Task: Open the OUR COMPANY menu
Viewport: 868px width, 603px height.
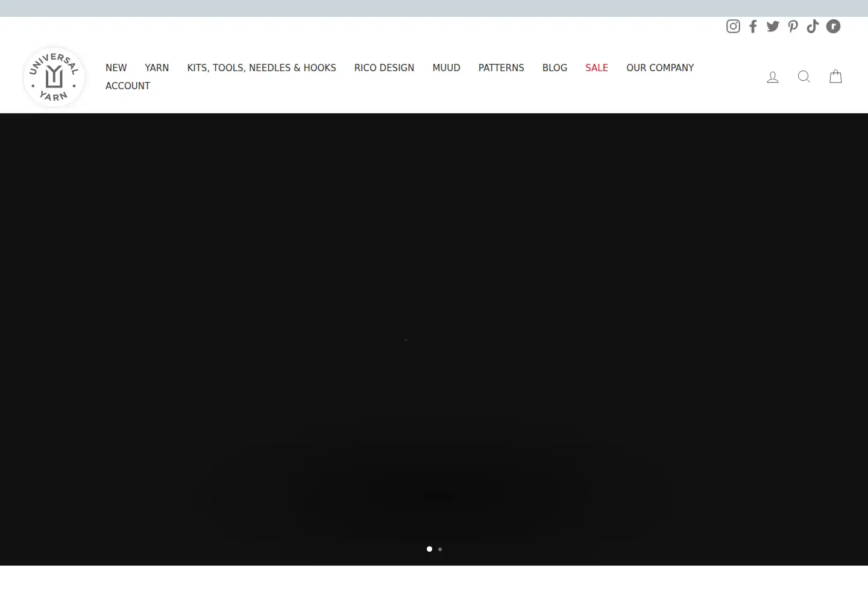Action: click(x=660, y=68)
